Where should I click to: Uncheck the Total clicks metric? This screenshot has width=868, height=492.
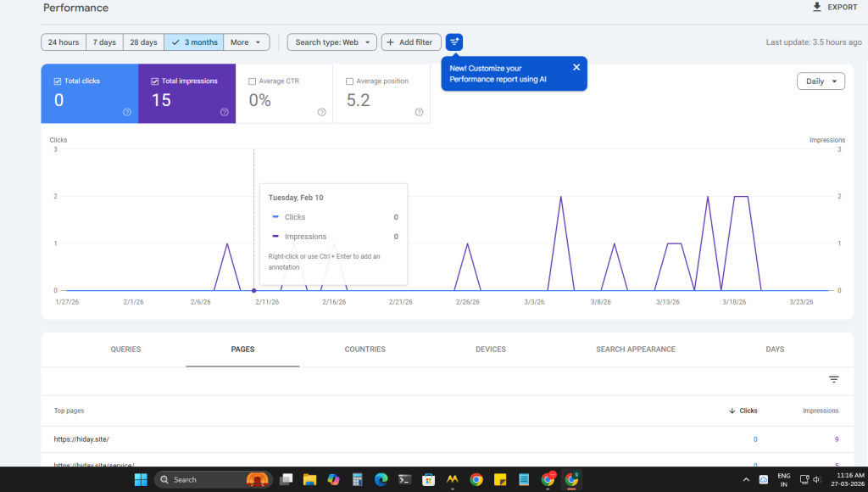[58, 81]
